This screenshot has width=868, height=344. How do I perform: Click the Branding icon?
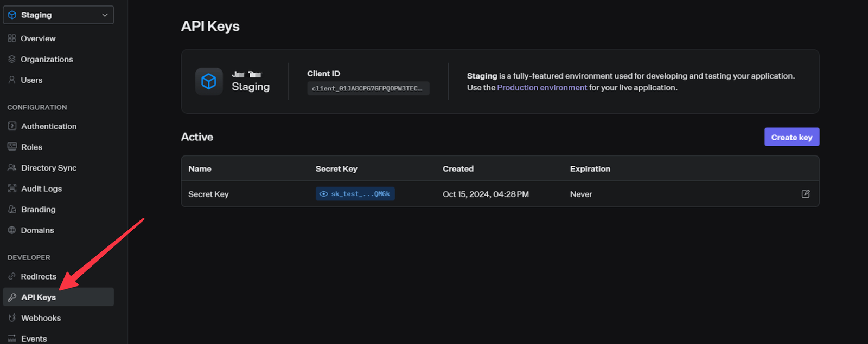point(12,209)
